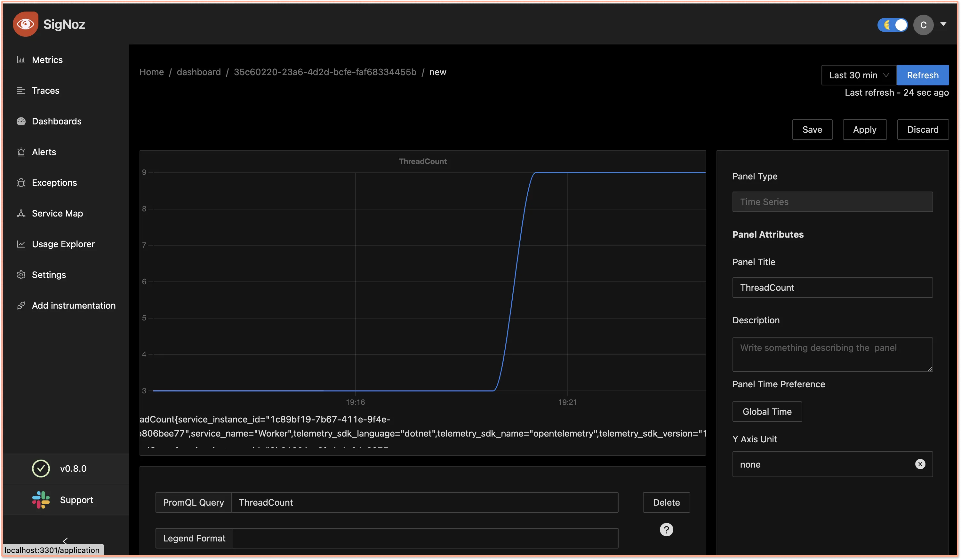Click the dashboard ID breadcrumb link

click(325, 72)
